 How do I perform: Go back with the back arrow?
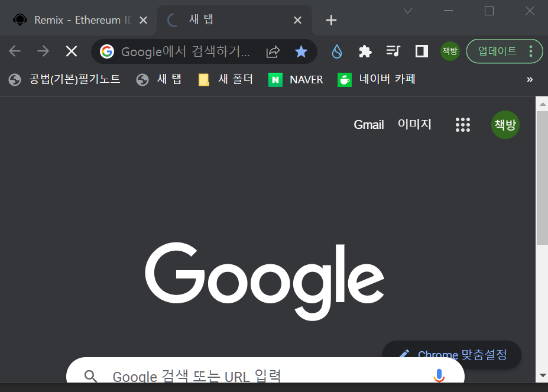(x=15, y=51)
